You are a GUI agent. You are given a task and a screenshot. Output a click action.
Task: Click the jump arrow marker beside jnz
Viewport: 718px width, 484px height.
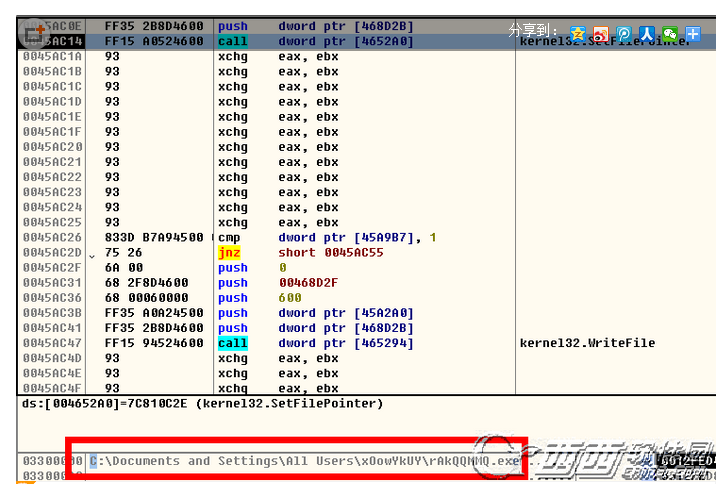coord(92,253)
